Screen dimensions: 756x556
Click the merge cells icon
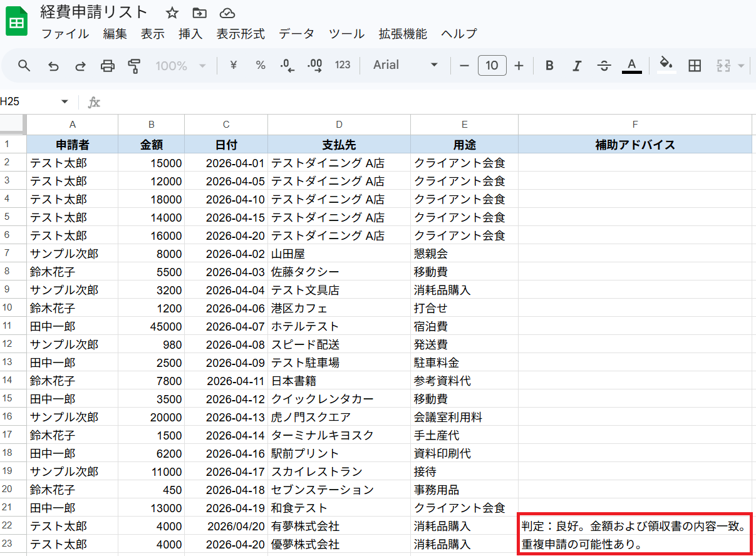[x=723, y=65]
